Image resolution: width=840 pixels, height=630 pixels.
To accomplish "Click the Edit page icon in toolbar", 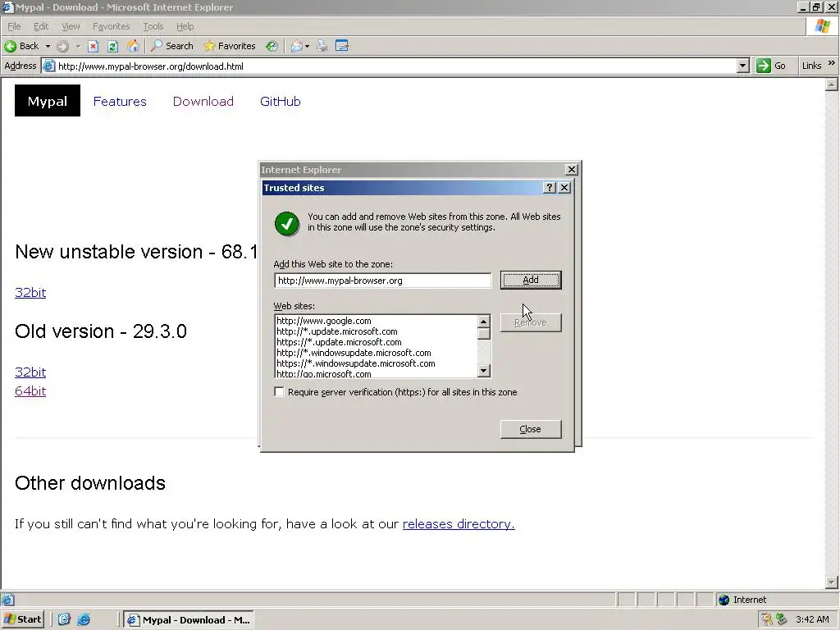I will (342, 46).
